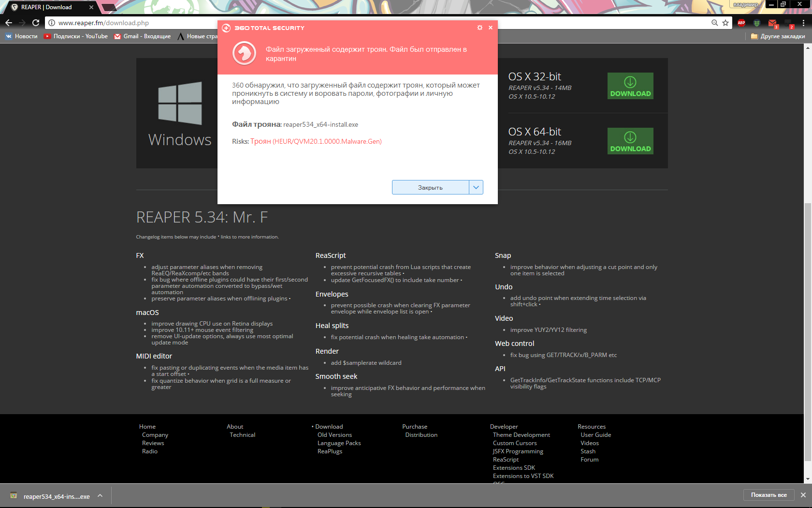
Task: Open the Videos footer link
Action: [590, 443]
